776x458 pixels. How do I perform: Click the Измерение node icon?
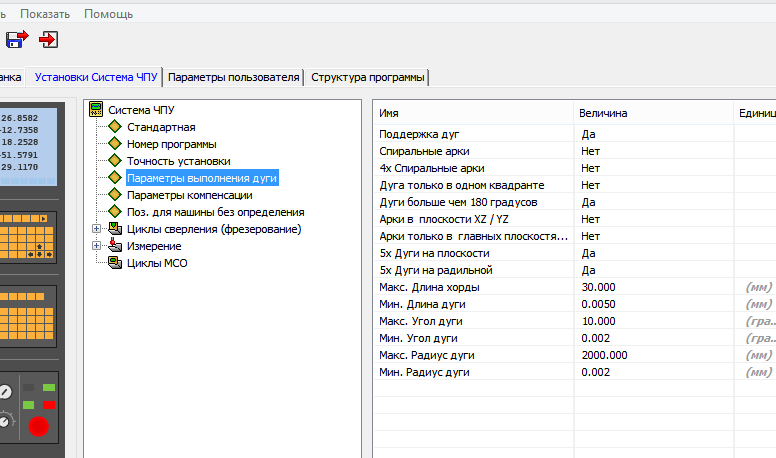pos(114,246)
